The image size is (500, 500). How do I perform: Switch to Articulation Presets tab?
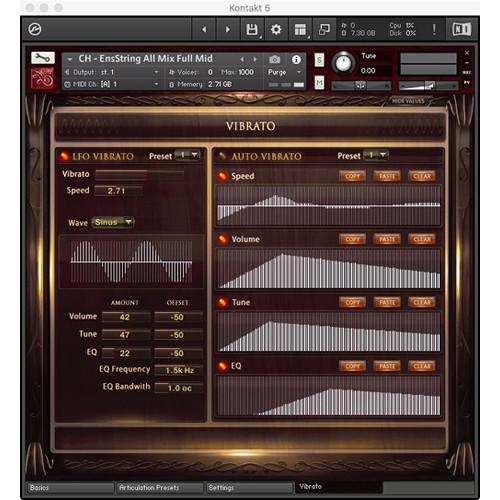coord(159,488)
